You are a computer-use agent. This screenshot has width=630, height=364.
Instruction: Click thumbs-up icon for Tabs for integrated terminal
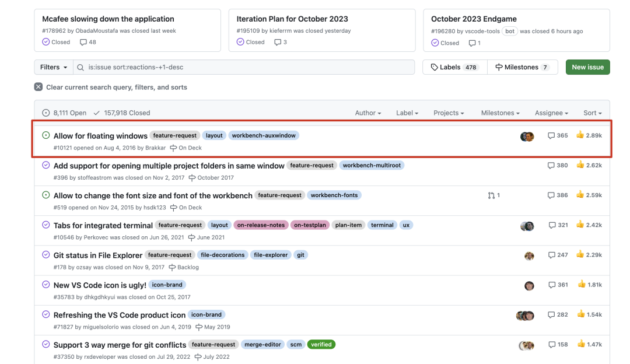pyautogui.click(x=580, y=225)
